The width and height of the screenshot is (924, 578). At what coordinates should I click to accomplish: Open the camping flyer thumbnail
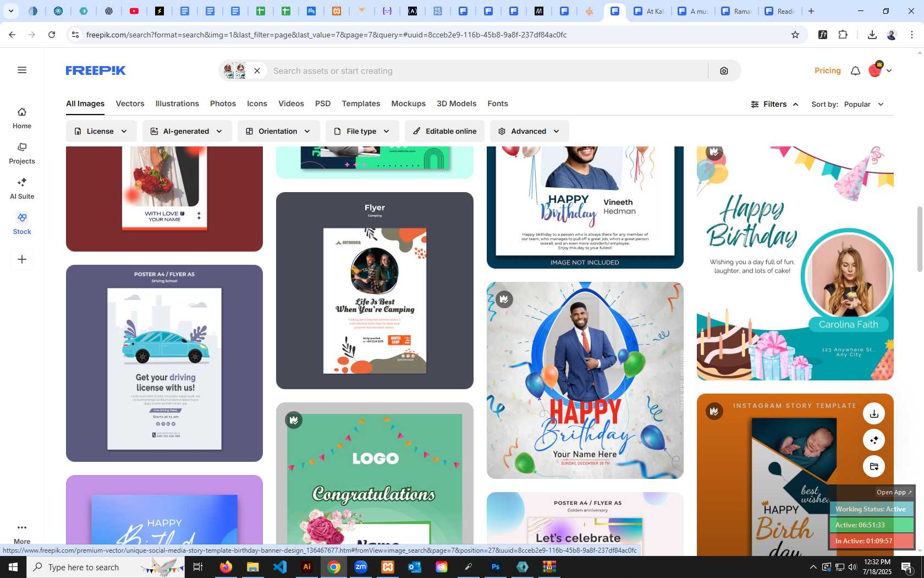[x=375, y=291]
